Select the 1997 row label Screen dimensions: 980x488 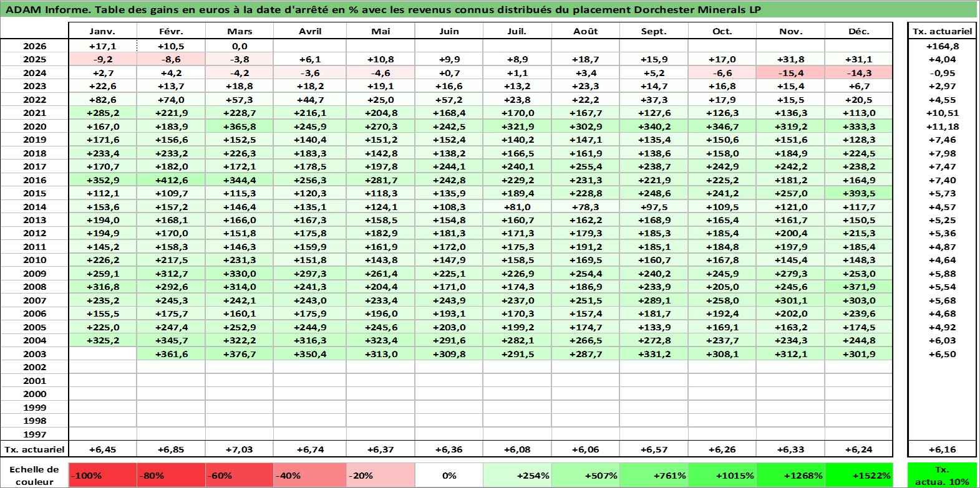34,434
